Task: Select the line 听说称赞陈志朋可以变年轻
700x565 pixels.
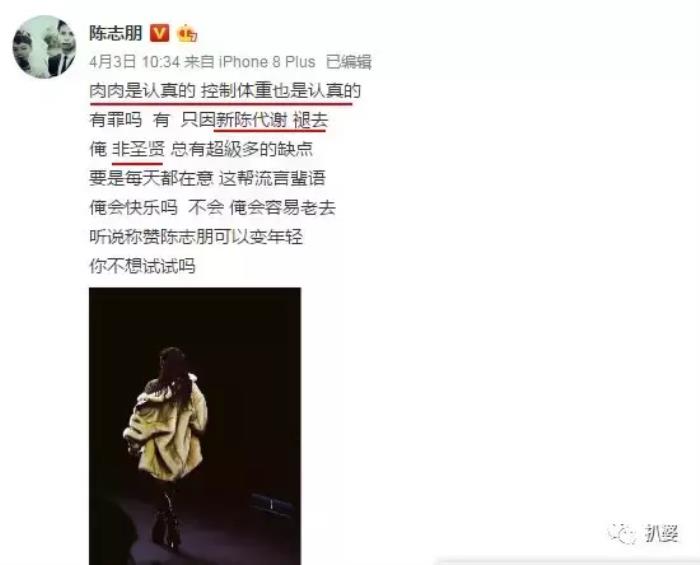Action: [x=196, y=237]
